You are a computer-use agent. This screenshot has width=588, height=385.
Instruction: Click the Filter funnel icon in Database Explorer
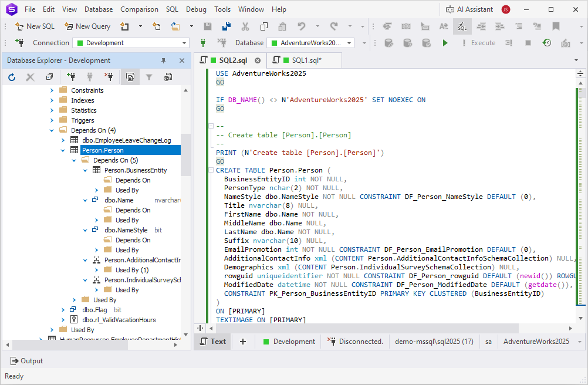[149, 77]
